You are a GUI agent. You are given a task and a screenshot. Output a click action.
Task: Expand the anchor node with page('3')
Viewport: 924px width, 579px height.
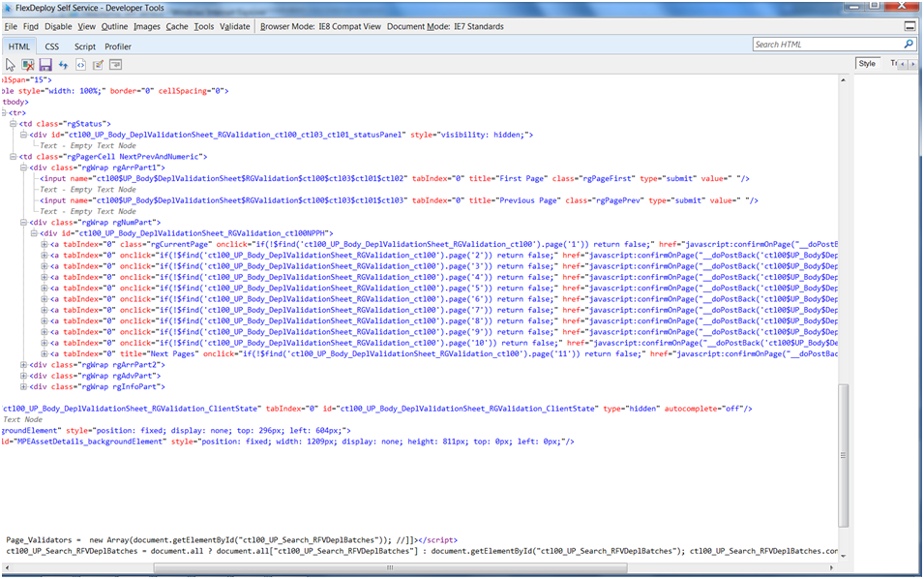pos(45,266)
